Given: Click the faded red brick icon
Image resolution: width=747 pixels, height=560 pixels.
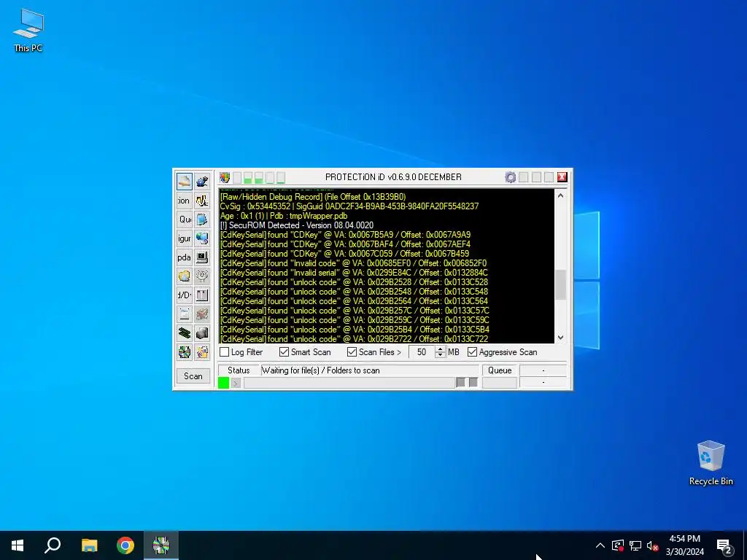Looking at the screenshot, I should [x=202, y=314].
